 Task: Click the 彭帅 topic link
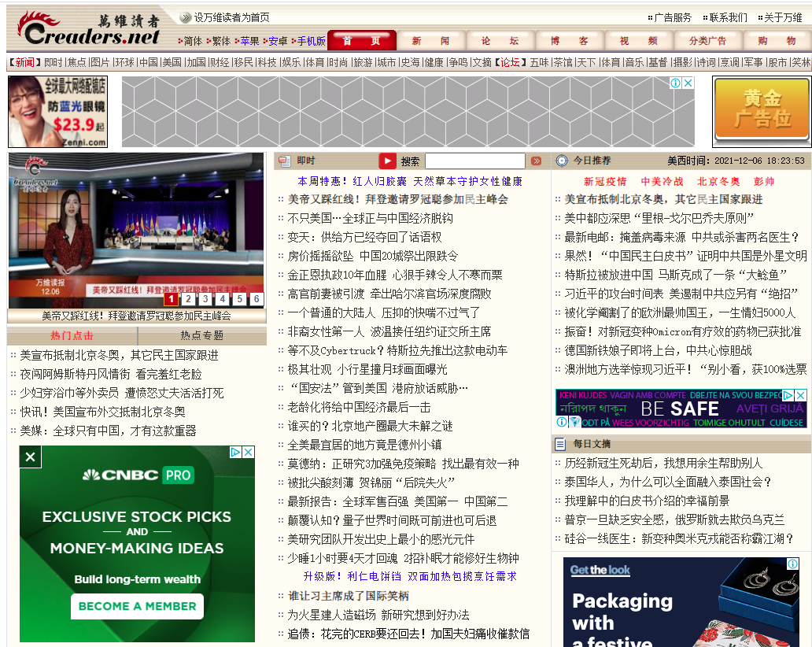764,181
